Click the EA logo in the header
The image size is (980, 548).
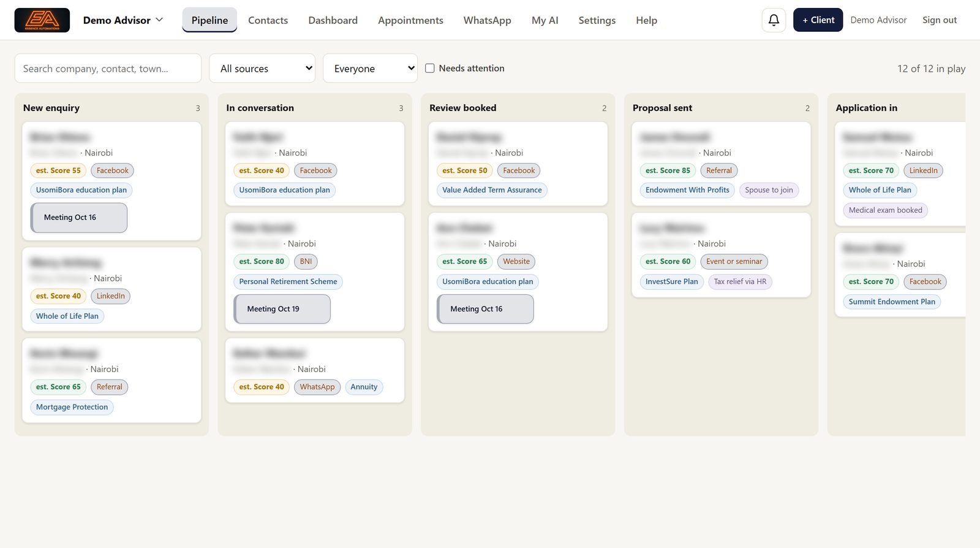pos(42,20)
